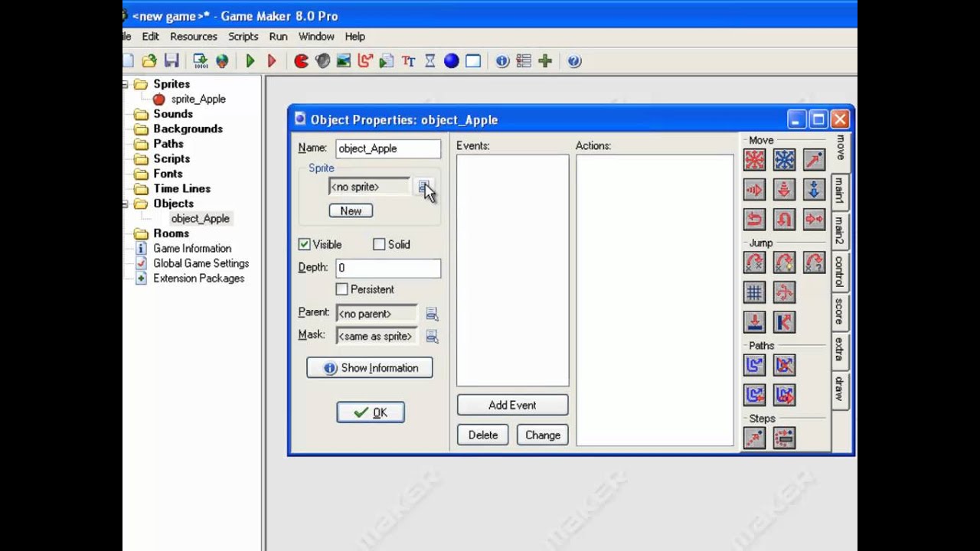This screenshot has width=980, height=551.
Task: Select the Step Towards action
Action: coord(755,438)
